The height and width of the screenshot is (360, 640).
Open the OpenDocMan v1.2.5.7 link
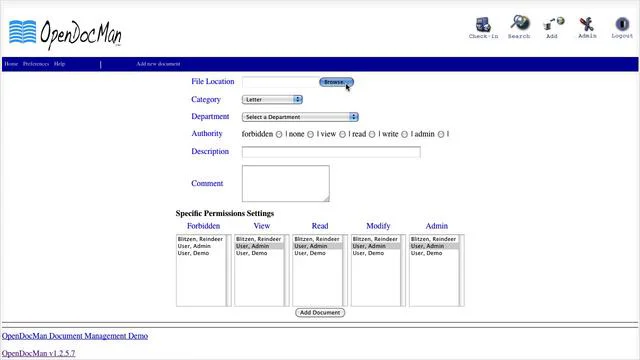(x=38, y=353)
